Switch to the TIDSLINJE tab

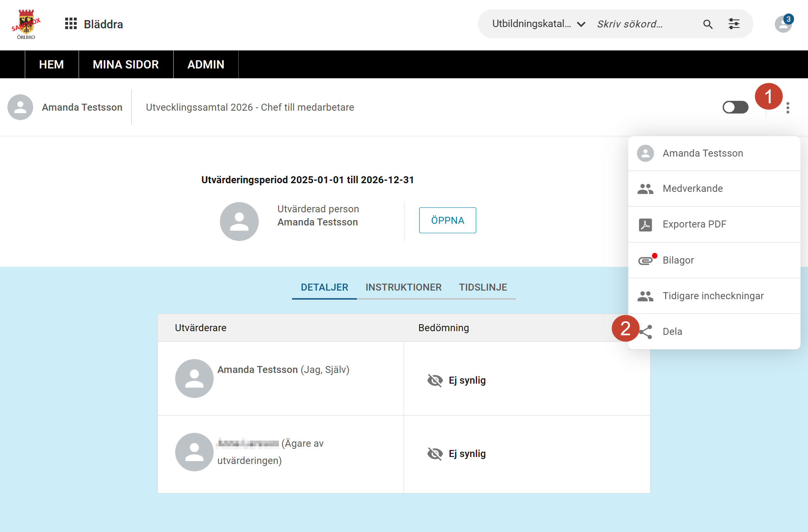(x=483, y=287)
